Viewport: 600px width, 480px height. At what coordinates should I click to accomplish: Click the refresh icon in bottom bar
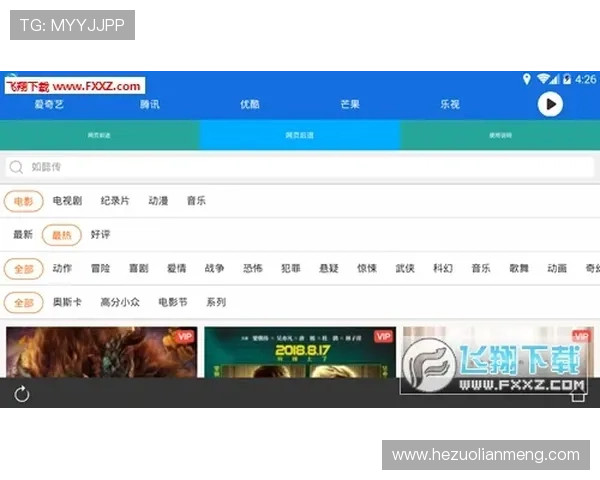pyautogui.click(x=22, y=394)
